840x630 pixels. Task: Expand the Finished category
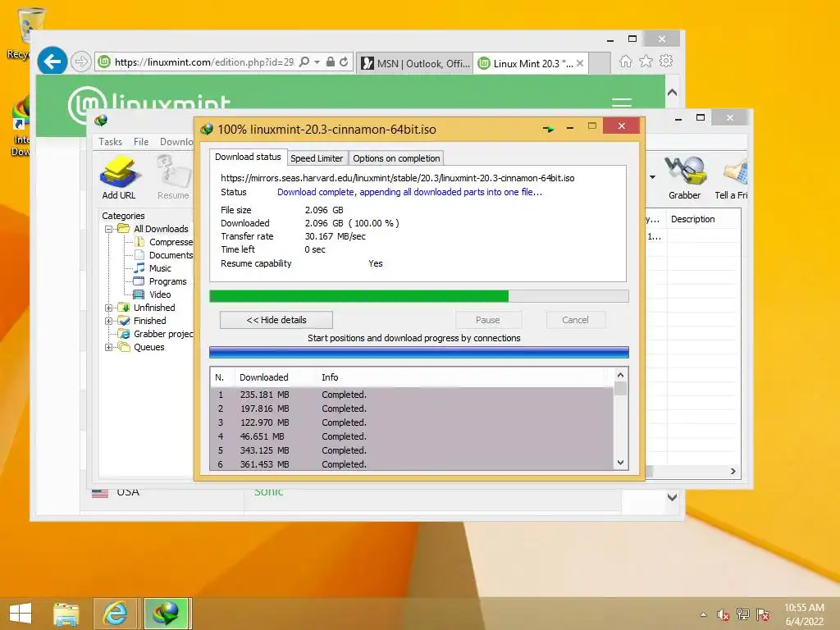(108, 321)
